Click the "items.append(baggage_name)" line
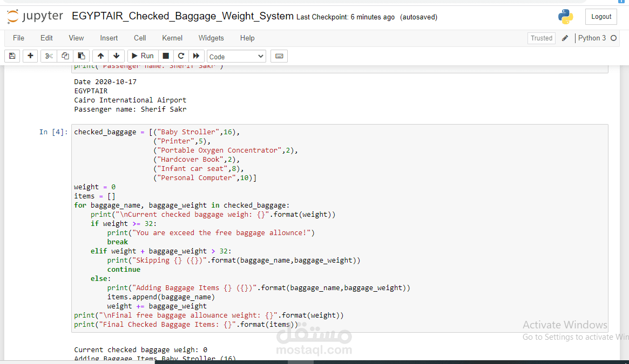This screenshot has width=629, height=364. [161, 297]
